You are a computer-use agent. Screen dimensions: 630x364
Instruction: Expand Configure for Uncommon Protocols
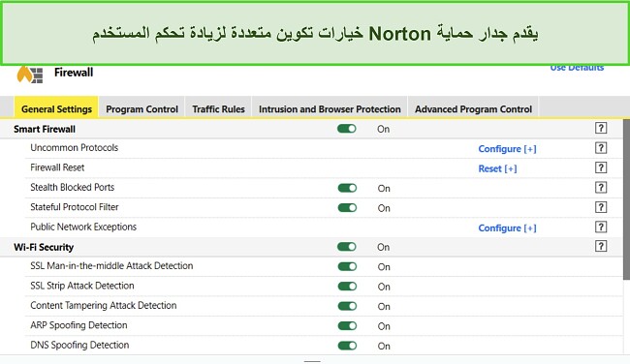[x=507, y=149]
